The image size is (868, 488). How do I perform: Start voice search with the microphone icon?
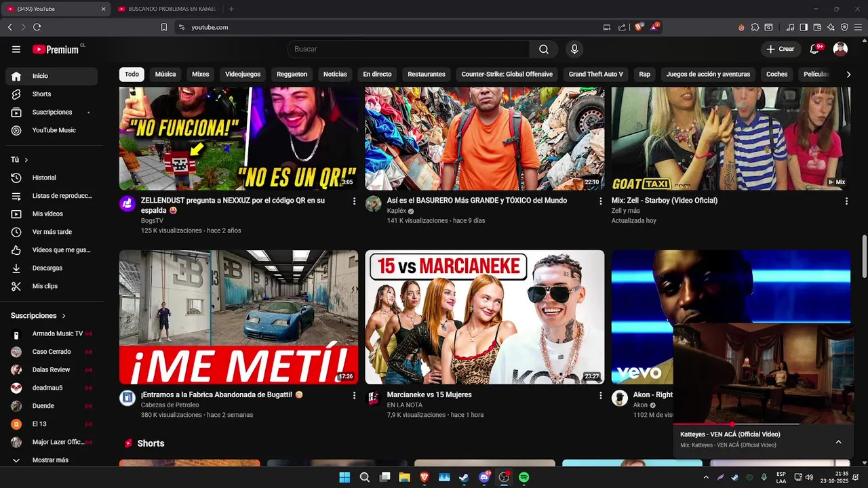click(x=574, y=49)
